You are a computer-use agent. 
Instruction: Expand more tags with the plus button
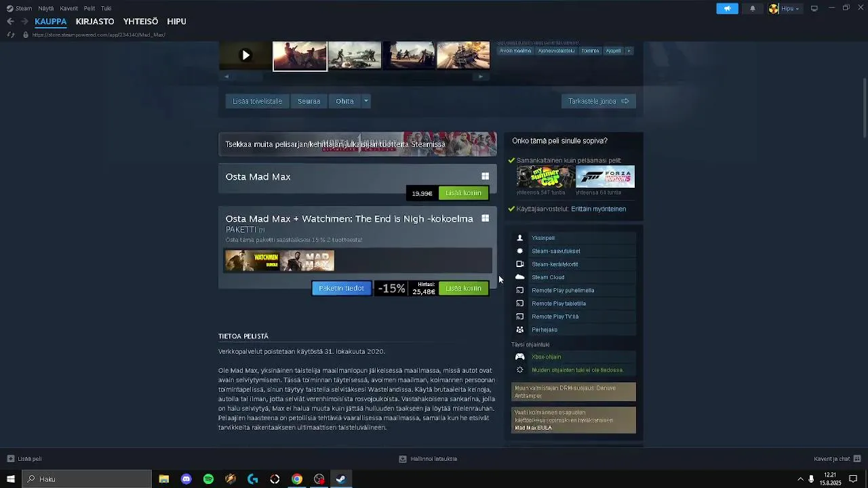tap(629, 51)
